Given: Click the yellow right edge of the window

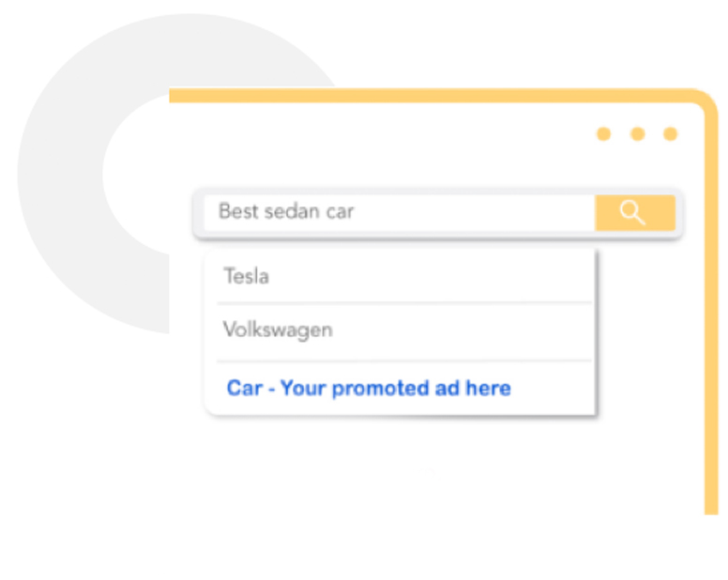Looking at the screenshot, I should pyautogui.click(x=711, y=328).
